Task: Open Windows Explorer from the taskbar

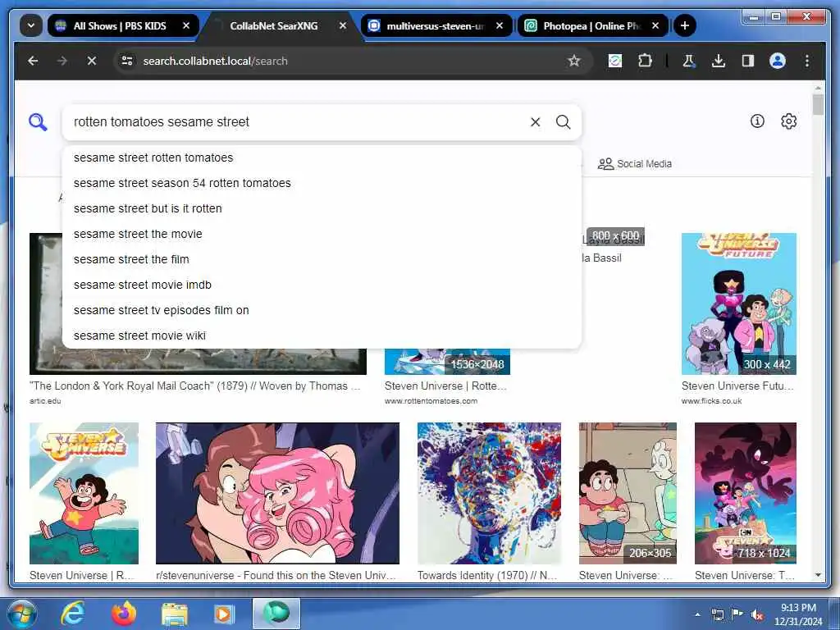Action: pyautogui.click(x=175, y=614)
